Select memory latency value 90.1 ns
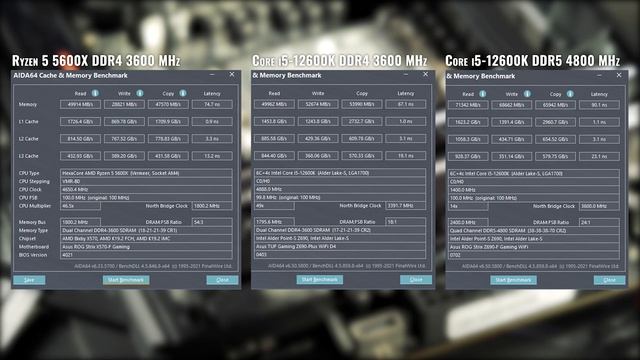 coord(599,105)
